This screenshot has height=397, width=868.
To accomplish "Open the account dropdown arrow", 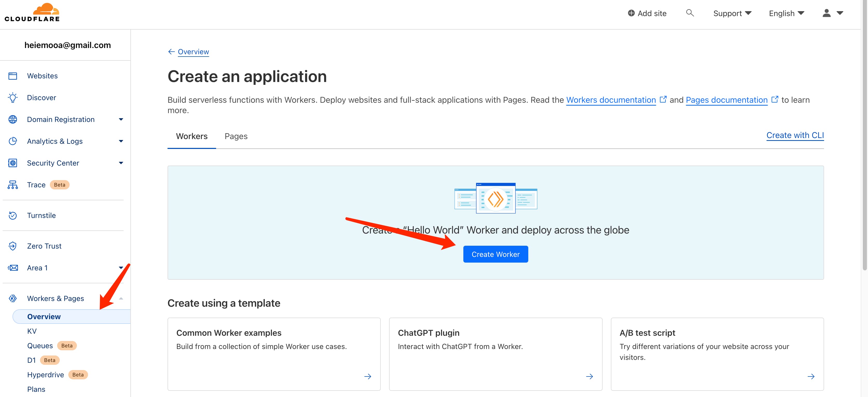I will tap(840, 13).
